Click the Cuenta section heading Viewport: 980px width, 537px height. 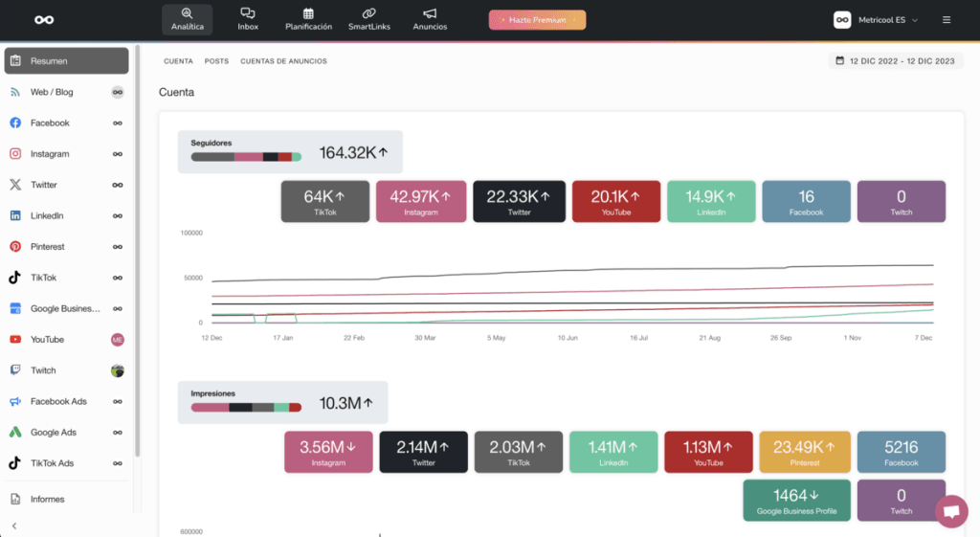tap(176, 93)
